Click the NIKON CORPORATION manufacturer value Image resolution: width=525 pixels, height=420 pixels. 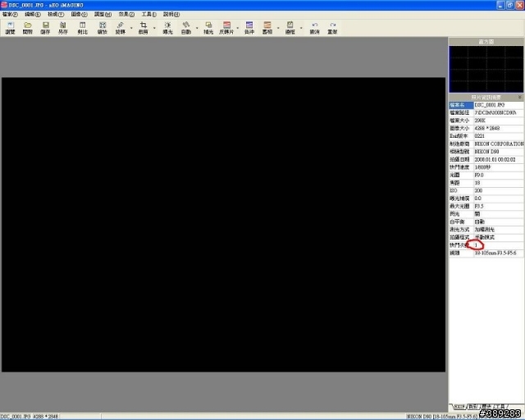tap(499, 144)
